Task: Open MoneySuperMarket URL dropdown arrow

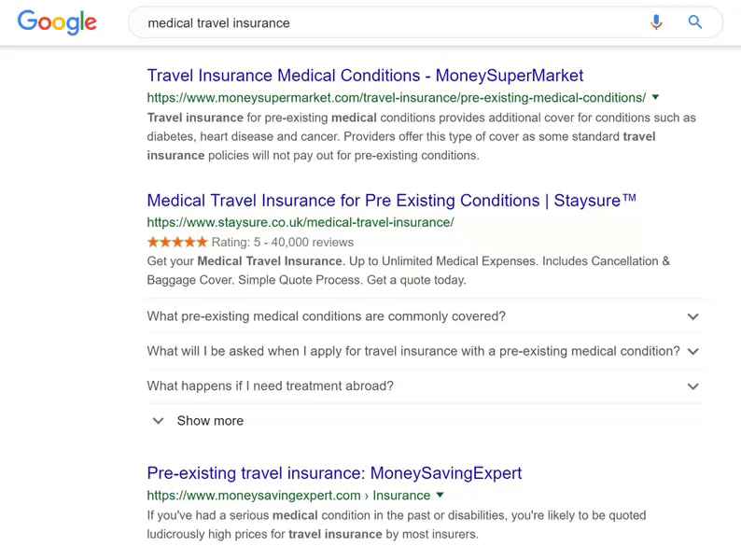Action: click(x=655, y=97)
